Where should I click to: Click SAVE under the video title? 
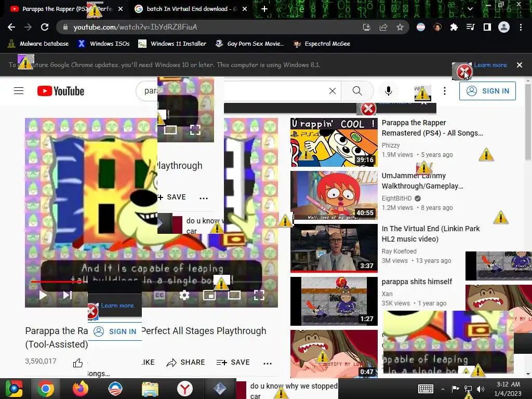tap(233, 362)
